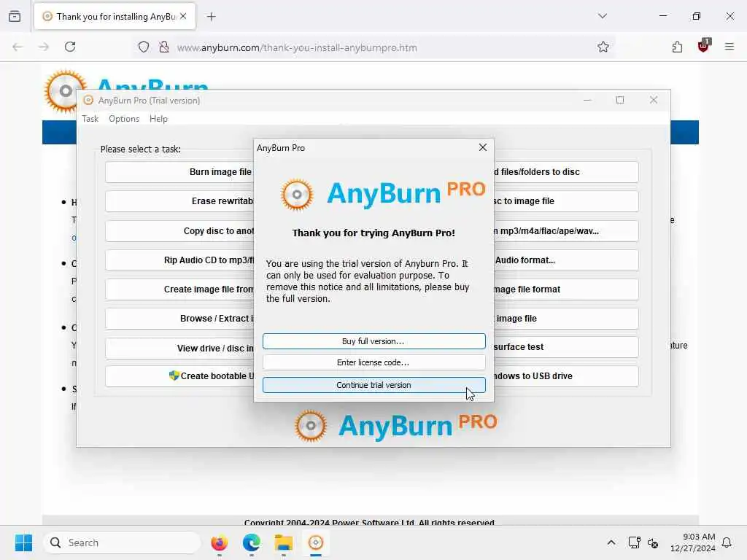The width and height of the screenshot is (747, 560).
Task: Click Burn image file task button
Action: pyautogui.click(x=179, y=172)
